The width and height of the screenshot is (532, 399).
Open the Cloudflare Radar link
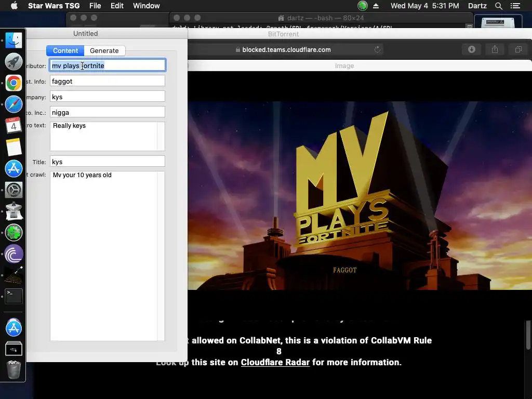[x=275, y=362]
